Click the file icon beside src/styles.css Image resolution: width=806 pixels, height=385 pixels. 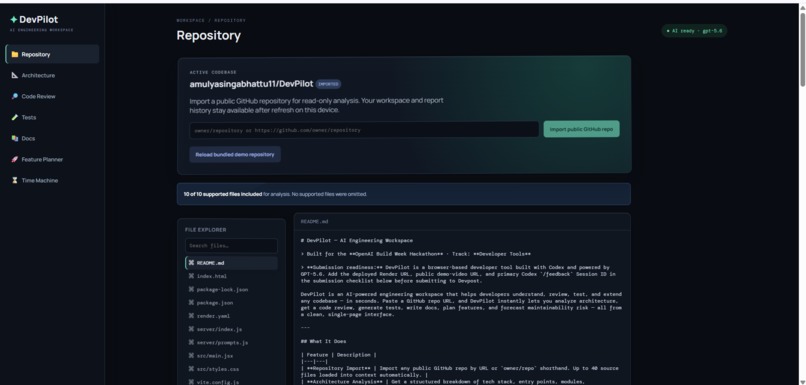[191, 369]
